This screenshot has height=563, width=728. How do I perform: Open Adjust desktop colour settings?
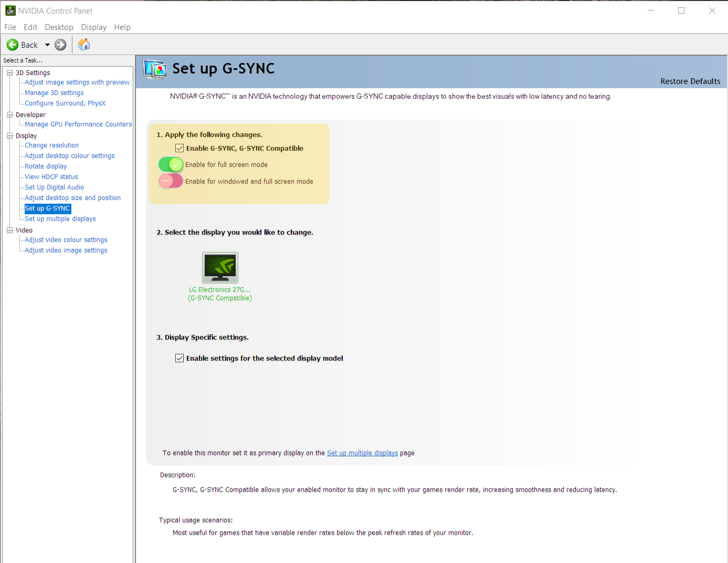coord(69,156)
